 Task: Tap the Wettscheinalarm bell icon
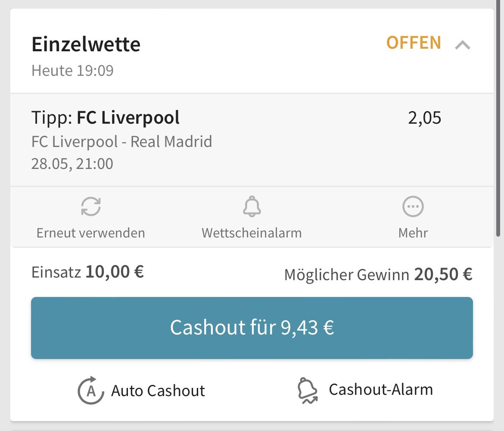tap(252, 206)
